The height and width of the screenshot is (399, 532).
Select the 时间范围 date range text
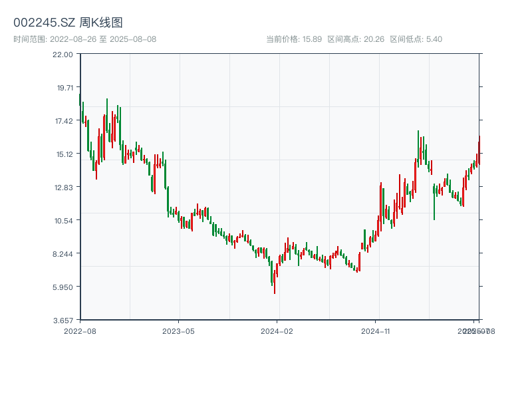coord(85,39)
